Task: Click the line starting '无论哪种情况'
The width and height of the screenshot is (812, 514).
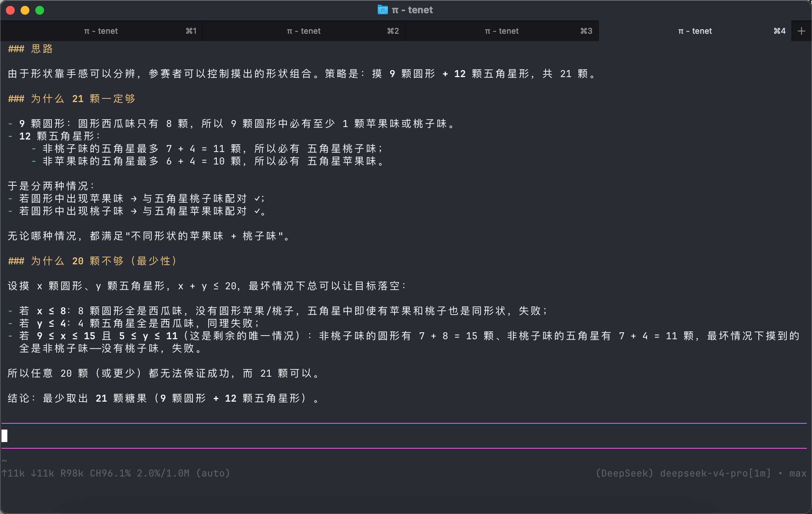Action: [x=149, y=236]
